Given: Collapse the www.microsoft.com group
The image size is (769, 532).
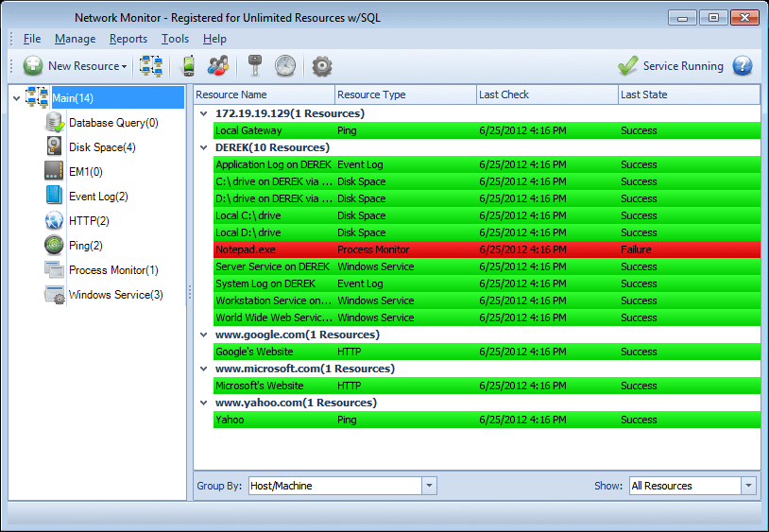Looking at the screenshot, I should 203,369.
